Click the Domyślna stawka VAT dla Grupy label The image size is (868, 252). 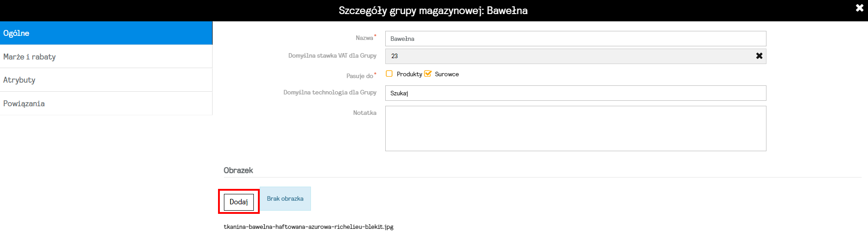332,56
